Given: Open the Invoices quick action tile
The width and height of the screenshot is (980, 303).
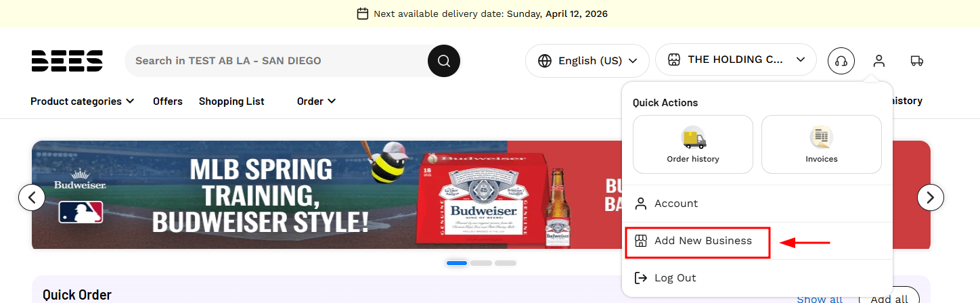Looking at the screenshot, I should coord(822,144).
